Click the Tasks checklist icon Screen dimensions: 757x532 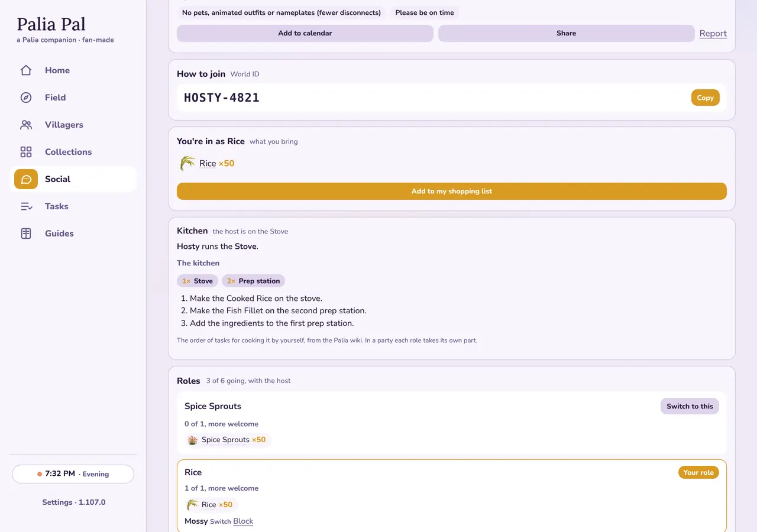tap(26, 206)
